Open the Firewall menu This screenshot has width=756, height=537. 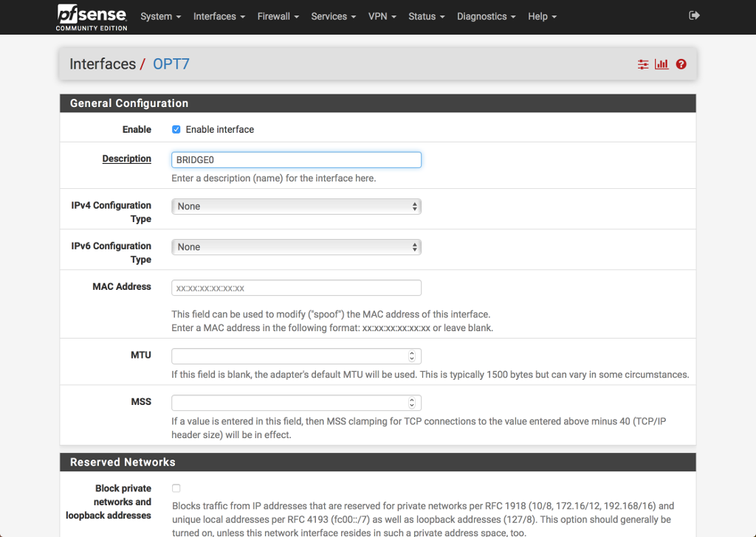(x=278, y=16)
